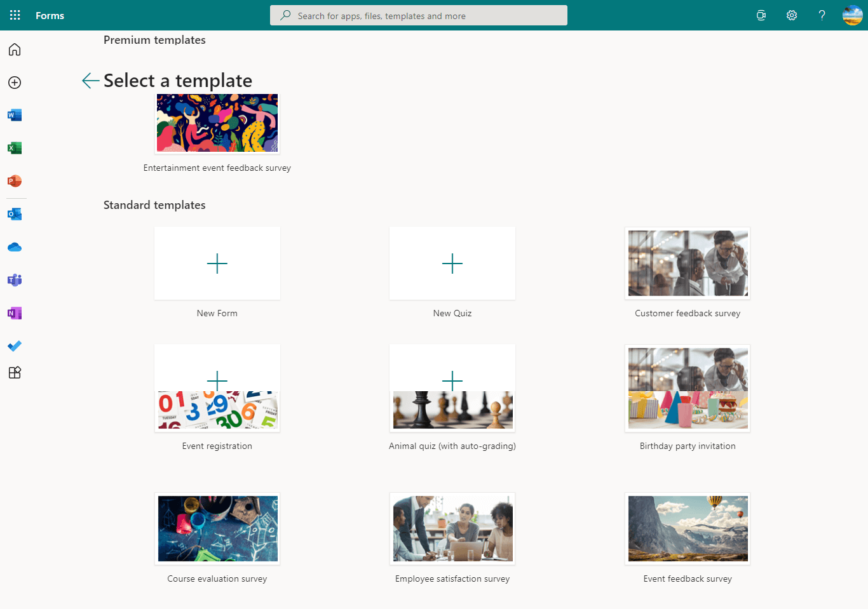
Task: Click the magnifier icon in search box
Action: 286,15
